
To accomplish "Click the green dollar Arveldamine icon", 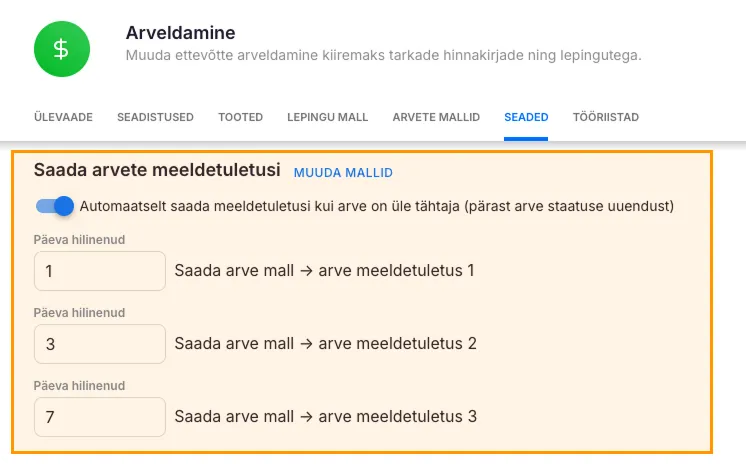I will point(61,49).
